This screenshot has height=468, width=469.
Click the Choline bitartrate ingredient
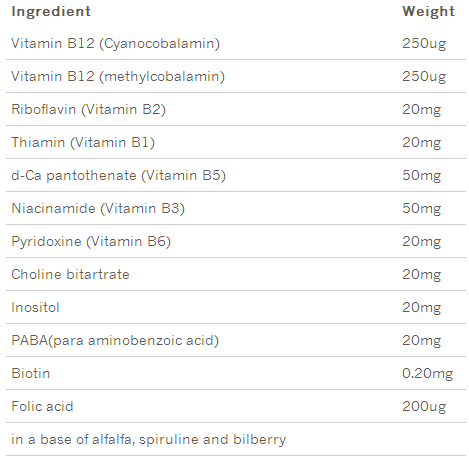(x=70, y=274)
